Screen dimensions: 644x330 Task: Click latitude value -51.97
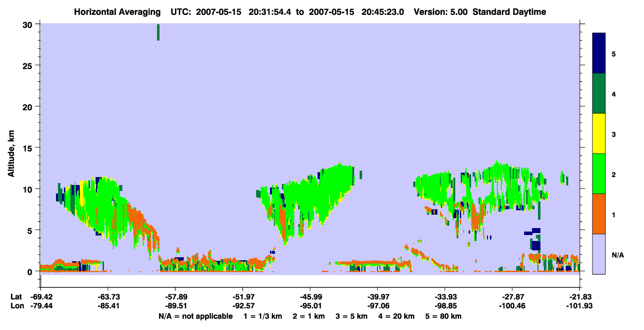click(243, 297)
